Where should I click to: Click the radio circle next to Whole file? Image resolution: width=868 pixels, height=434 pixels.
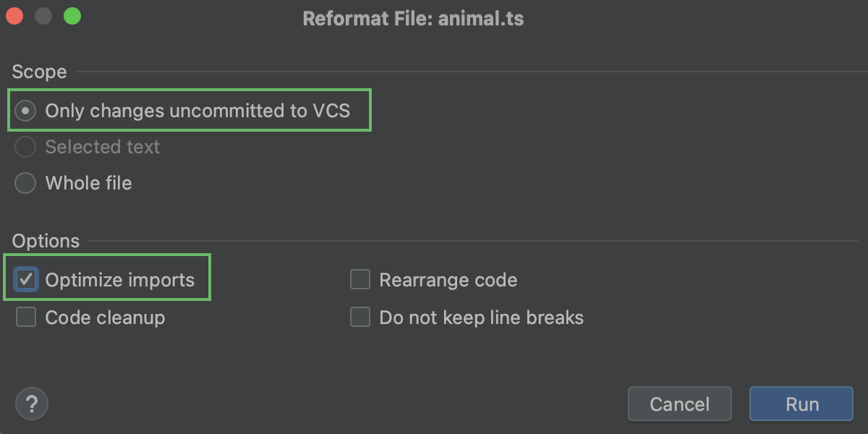click(25, 183)
